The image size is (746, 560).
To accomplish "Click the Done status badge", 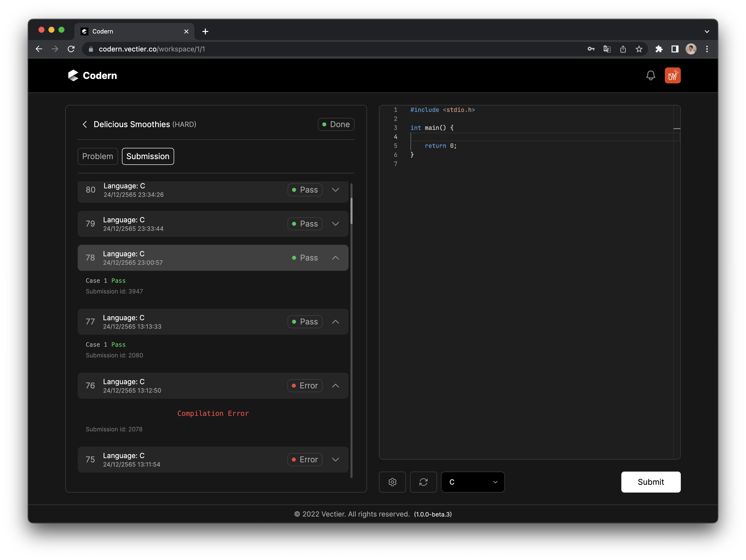I will point(336,124).
